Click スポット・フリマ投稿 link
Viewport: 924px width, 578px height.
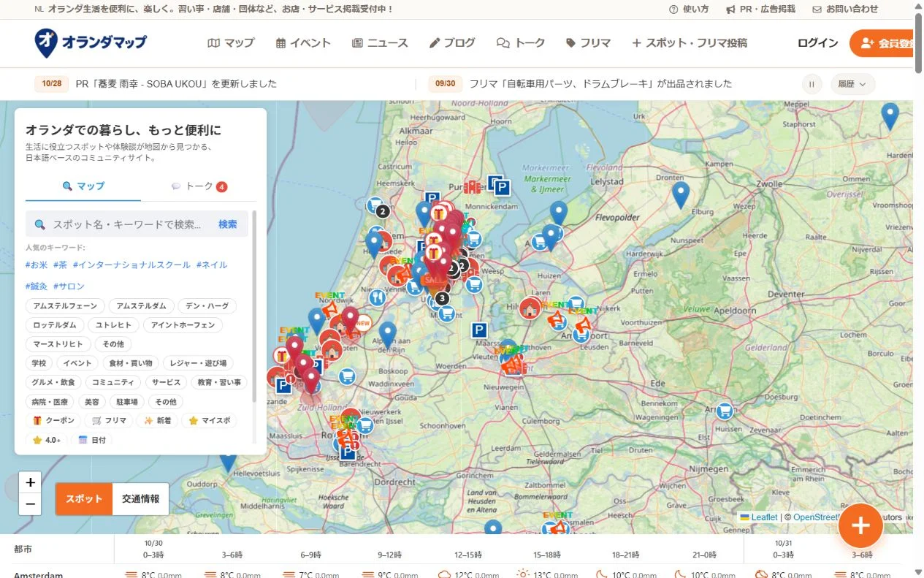690,43
